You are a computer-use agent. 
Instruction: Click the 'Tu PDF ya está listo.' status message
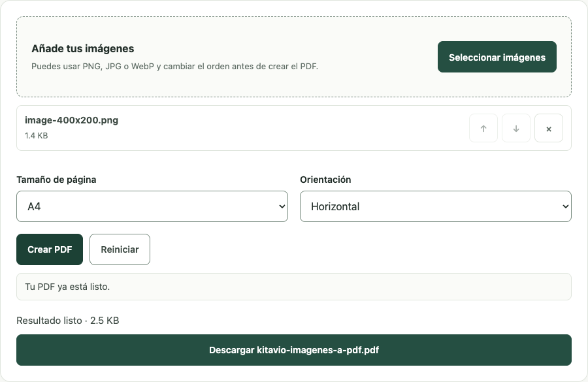[x=294, y=287]
